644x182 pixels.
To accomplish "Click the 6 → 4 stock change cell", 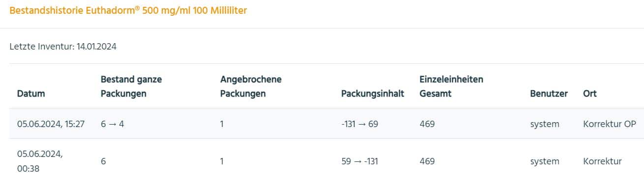I will click(x=113, y=124).
